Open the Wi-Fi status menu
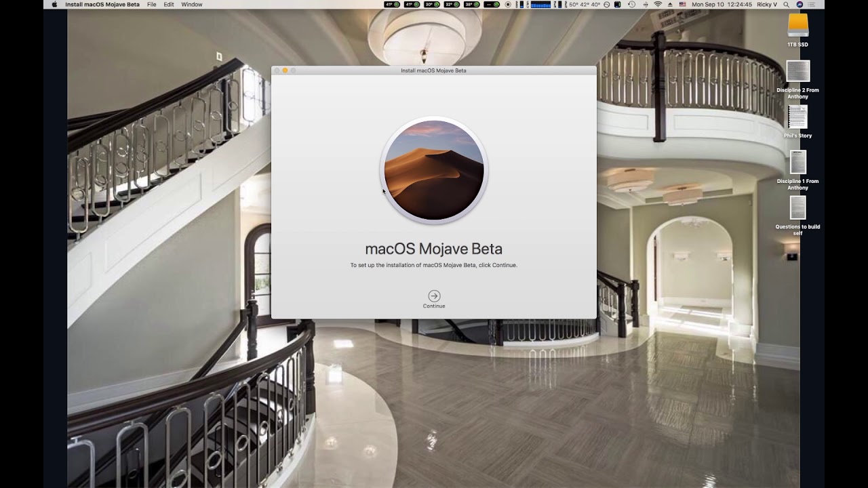The image size is (868, 488). [658, 4]
